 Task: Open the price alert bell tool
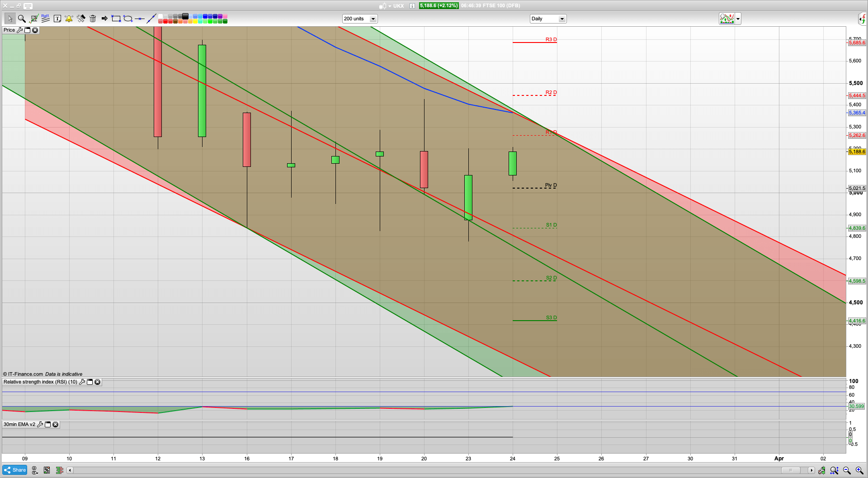(x=69, y=19)
